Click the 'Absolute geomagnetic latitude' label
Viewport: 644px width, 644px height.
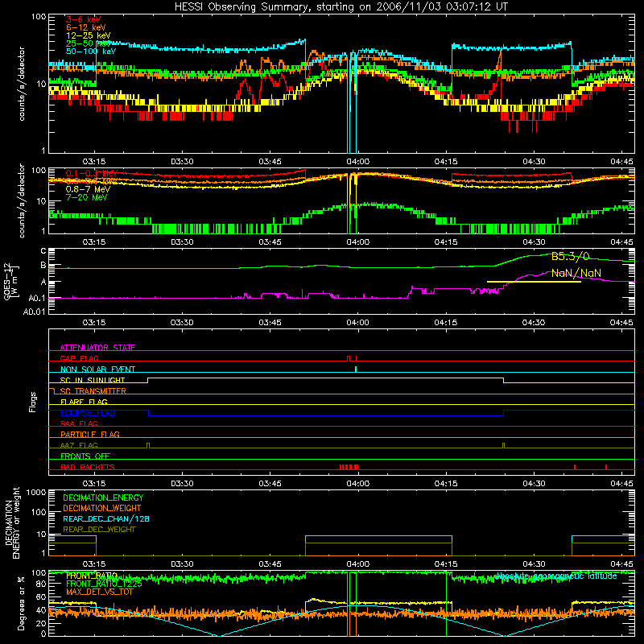tap(556, 576)
